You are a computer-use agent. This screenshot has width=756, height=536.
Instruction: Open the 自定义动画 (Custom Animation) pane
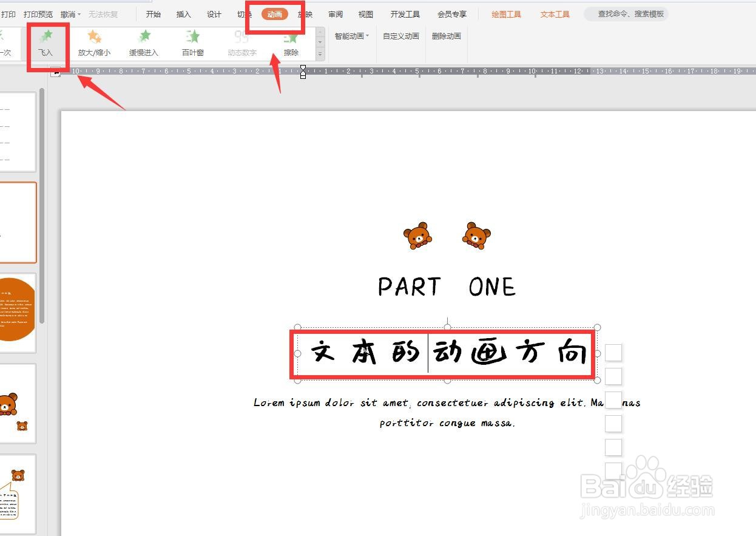(x=400, y=36)
